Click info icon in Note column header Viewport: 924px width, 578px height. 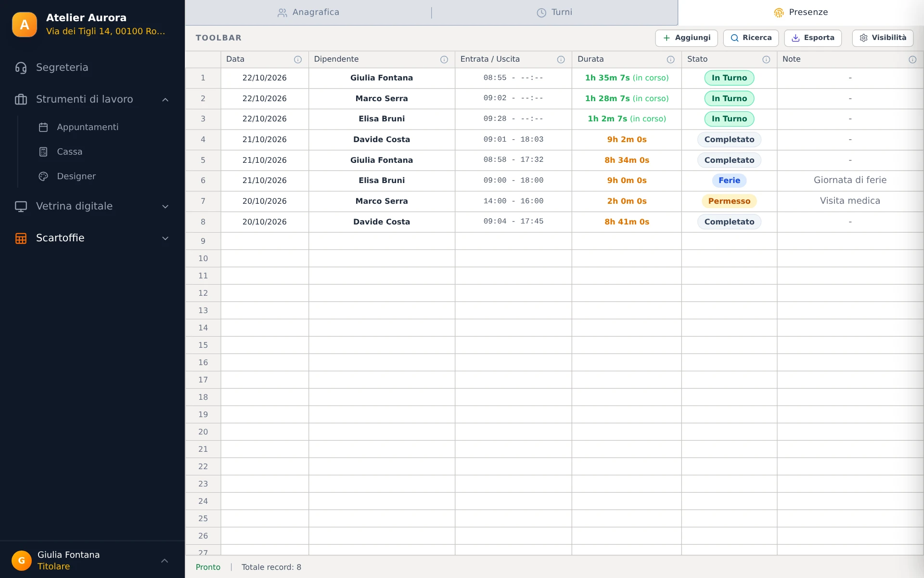(912, 60)
